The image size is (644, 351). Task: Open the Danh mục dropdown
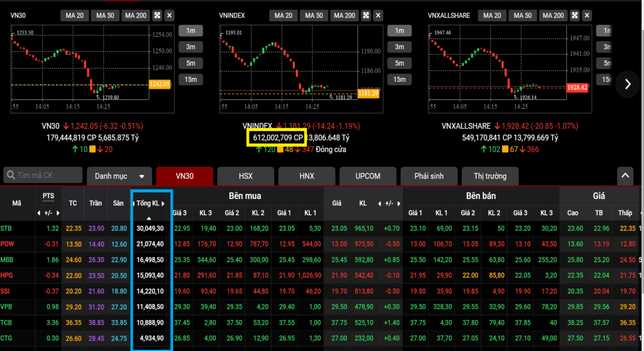(x=119, y=175)
